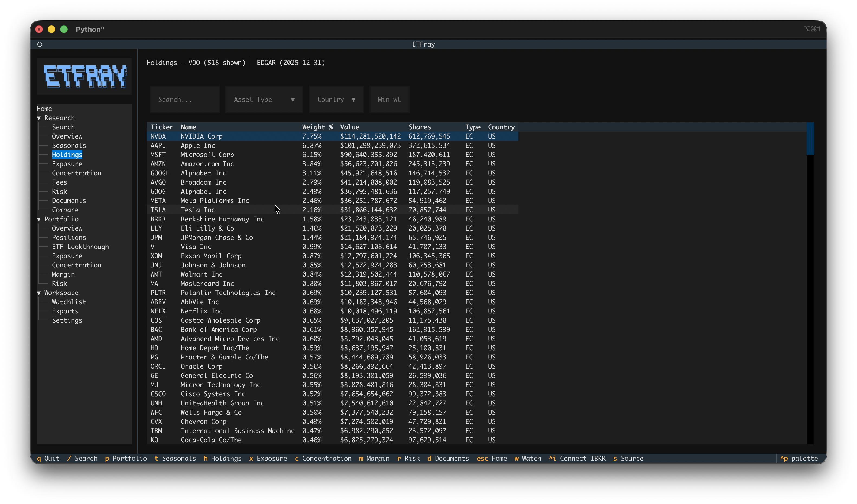
Task: Open Margin in the sidebar
Action: click(x=63, y=274)
